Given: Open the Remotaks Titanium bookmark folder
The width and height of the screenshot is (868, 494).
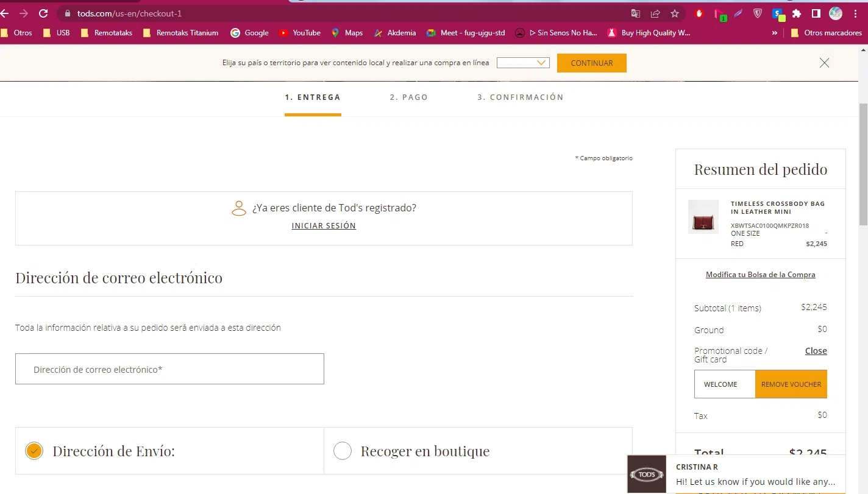Looking at the screenshot, I should 180,33.
